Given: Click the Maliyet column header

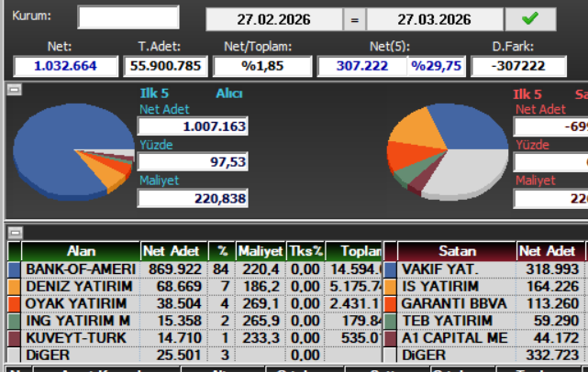Looking at the screenshot, I should (x=261, y=251).
